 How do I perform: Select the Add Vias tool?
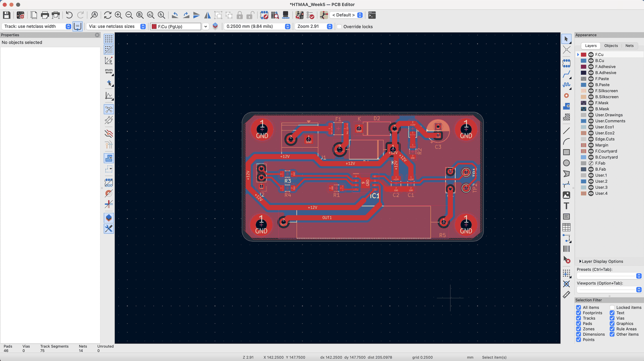click(x=566, y=96)
